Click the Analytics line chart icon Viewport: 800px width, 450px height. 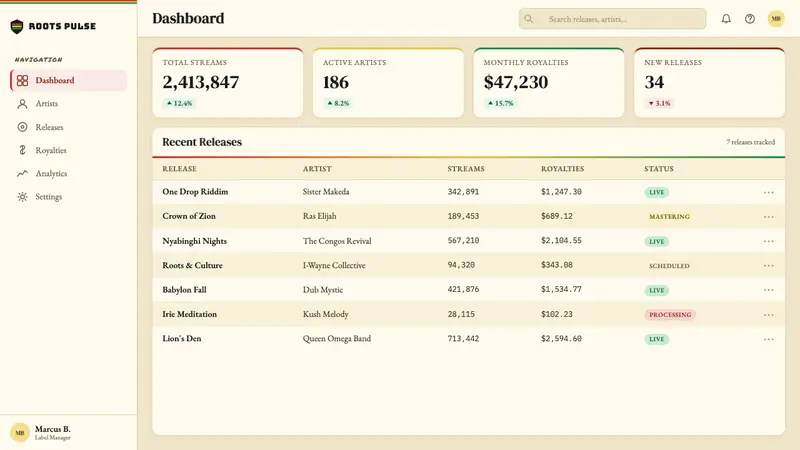(22, 173)
